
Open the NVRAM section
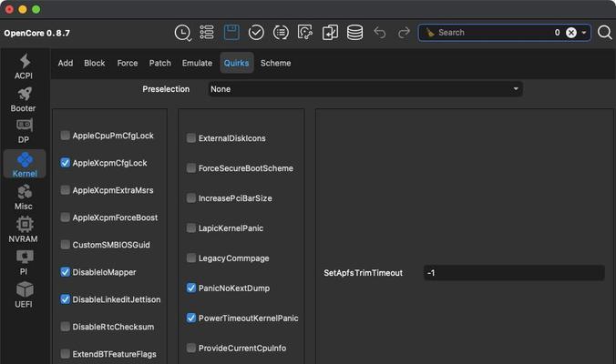click(x=23, y=230)
